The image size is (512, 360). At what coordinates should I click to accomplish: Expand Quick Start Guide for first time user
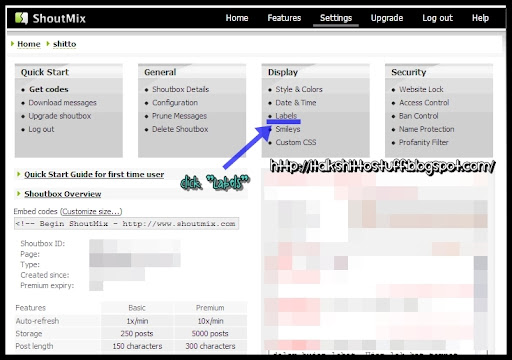pos(94,174)
